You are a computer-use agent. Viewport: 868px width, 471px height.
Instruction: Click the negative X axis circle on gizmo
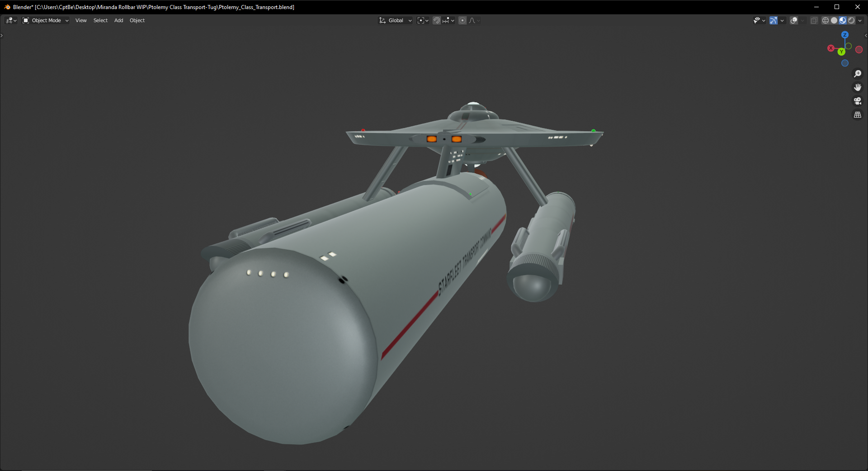click(x=859, y=50)
